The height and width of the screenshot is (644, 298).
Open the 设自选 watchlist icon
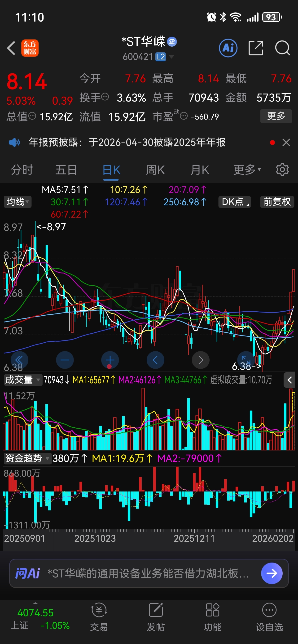coord(269,617)
